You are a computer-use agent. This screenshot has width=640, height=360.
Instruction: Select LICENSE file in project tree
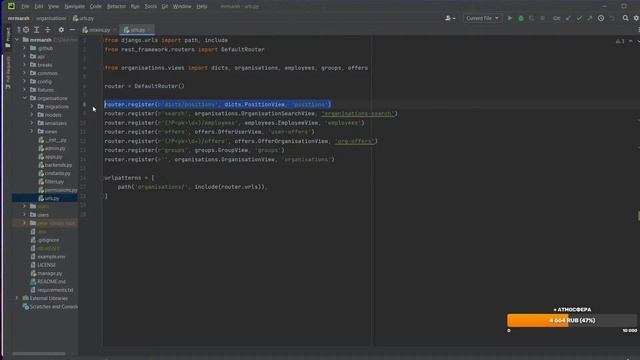tap(43, 265)
